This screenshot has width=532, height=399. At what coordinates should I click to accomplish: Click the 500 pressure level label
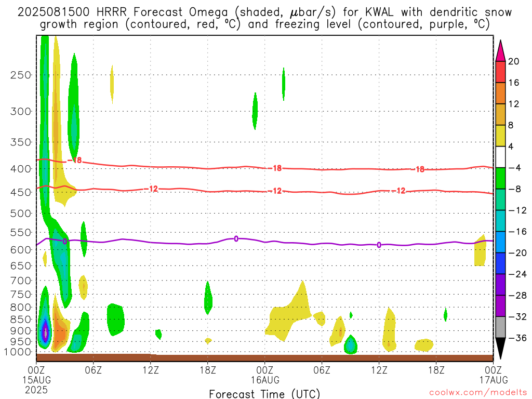pos(21,214)
